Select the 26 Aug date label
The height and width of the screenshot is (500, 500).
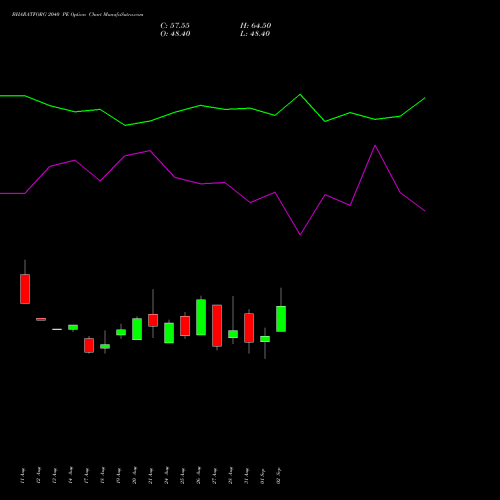(x=198, y=476)
